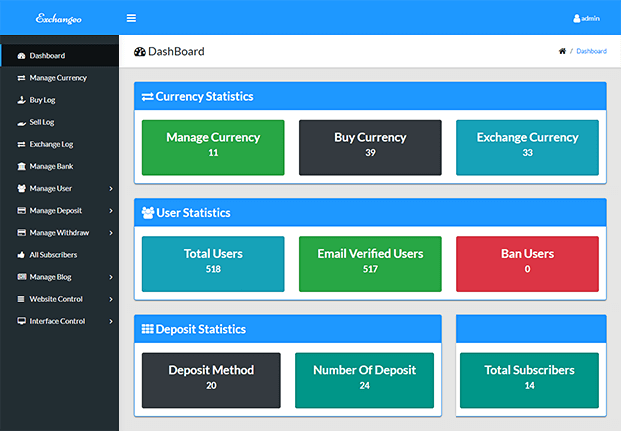The height and width of the screenshot is (431, 621).
Task: Open the green Manage Currency card
Action: coord(213,147)
